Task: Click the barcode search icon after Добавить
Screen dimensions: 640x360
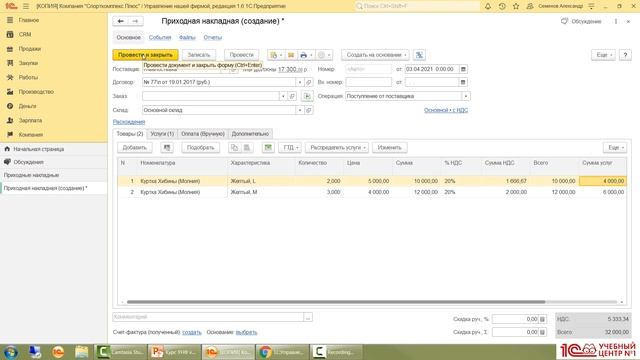Action: click(x=167, y=147)
